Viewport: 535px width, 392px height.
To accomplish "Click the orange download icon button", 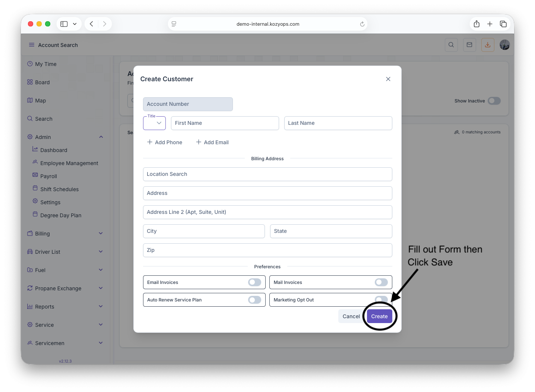I will tap(488, 45).
